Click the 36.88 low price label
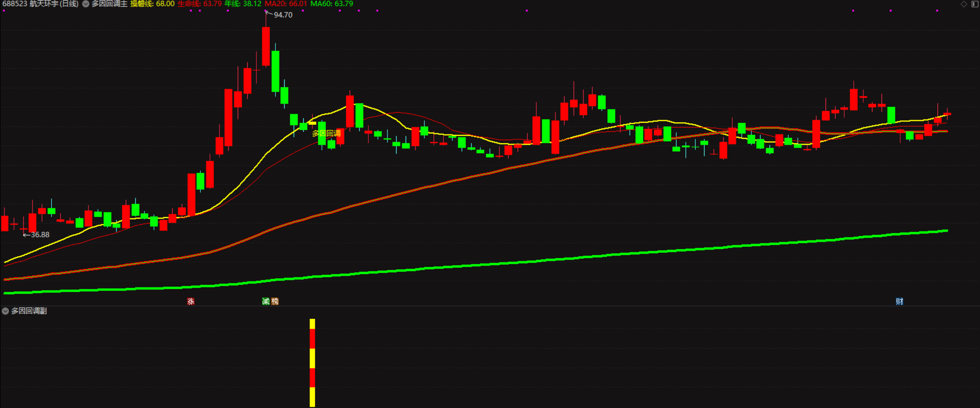This screenshot has height=408, width=980. pos(40,235)
